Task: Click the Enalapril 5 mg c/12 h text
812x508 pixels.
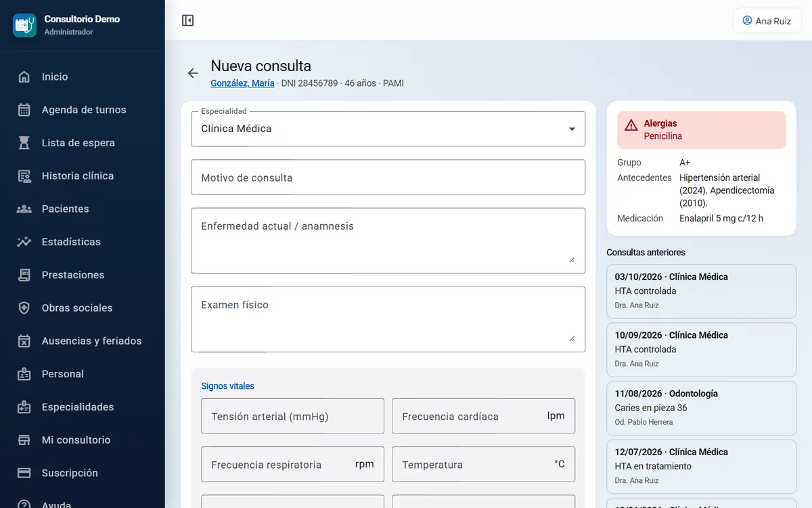Action: (x=721, y=218)
